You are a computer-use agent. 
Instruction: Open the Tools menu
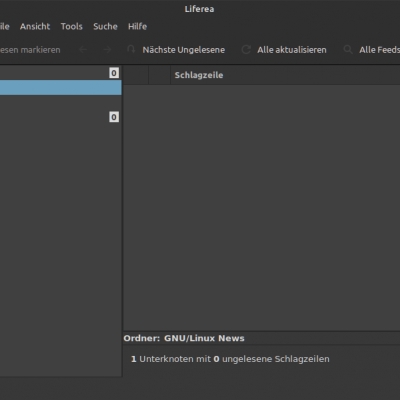pos(71,26)
